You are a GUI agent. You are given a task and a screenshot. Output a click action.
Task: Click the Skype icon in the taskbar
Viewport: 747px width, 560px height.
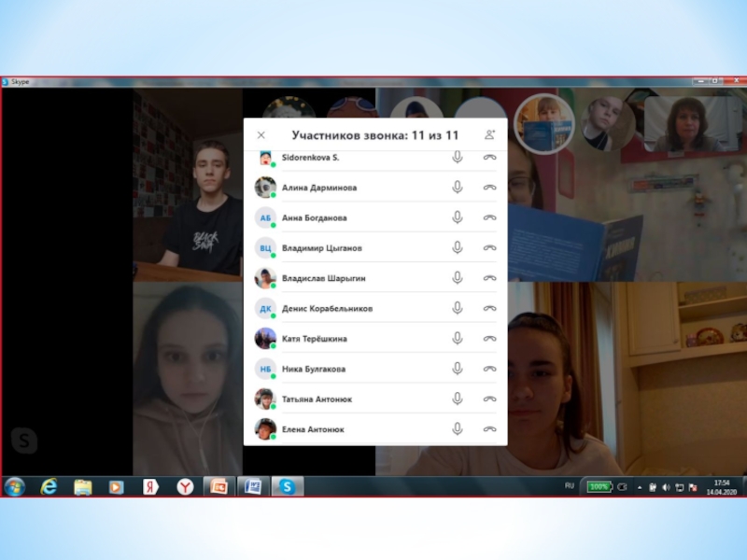288,486
